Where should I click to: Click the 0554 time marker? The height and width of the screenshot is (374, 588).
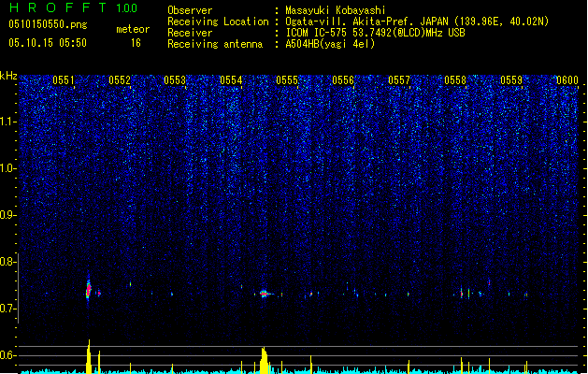tap(231, 80)
